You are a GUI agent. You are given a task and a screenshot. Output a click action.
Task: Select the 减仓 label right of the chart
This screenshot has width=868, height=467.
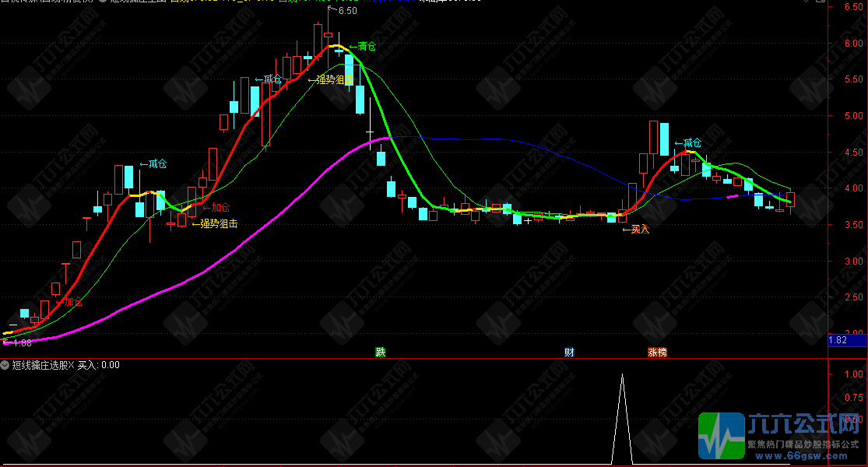point(688,143)
